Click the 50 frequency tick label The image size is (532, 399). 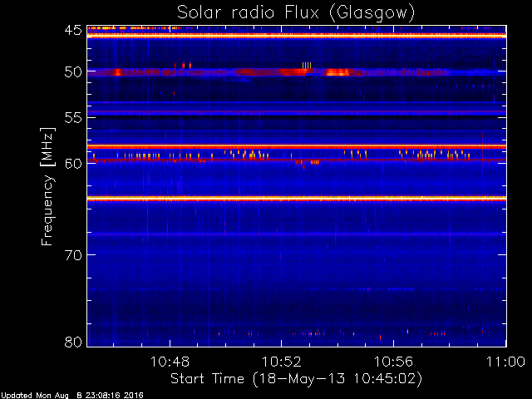[x=73, y=72]
